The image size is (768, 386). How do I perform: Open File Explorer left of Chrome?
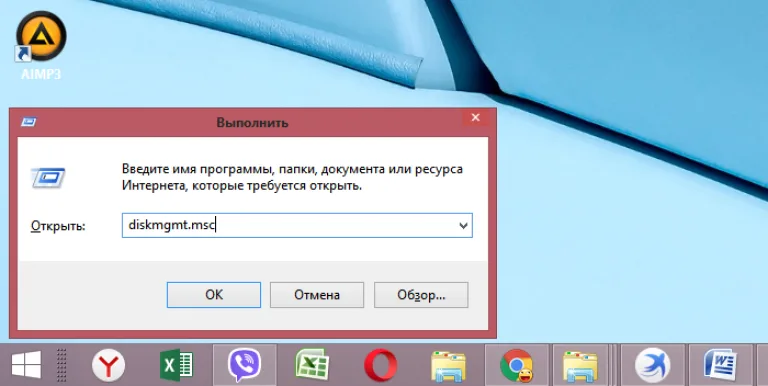click(448, 366)
